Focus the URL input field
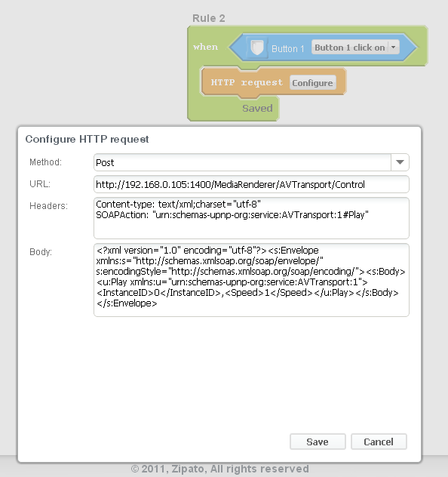Image resolution: width=448 pixels, height=477 pixels. pyautogui.click(x=251, y=184)
